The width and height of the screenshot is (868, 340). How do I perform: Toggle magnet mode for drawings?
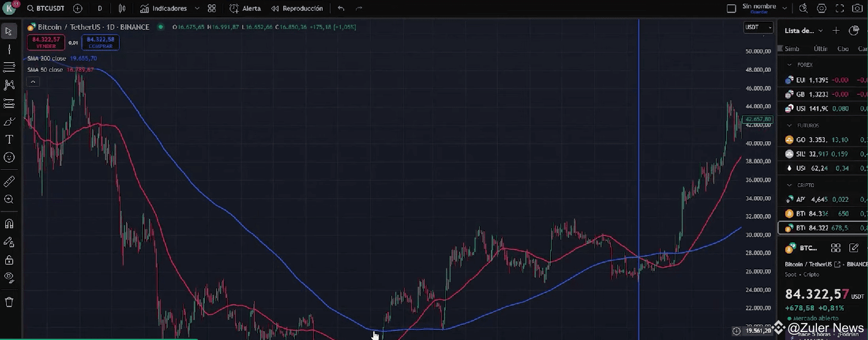(9, 224)
